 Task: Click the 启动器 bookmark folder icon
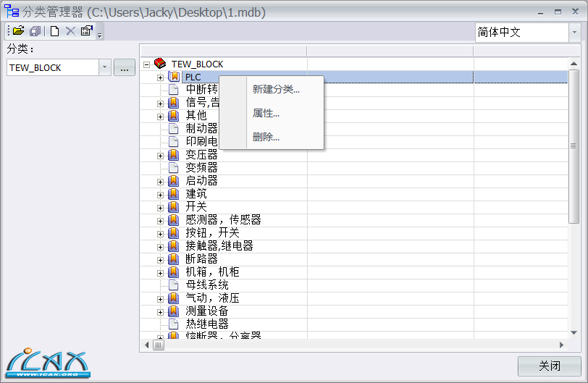point(173,181)
